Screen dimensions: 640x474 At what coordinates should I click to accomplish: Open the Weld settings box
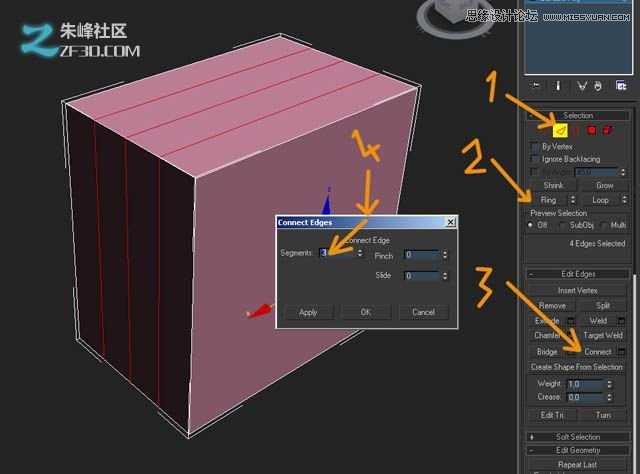click(621, 320)
